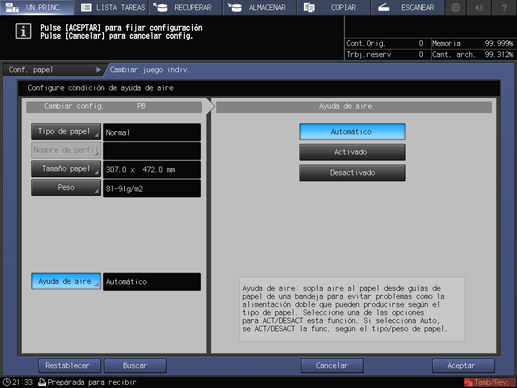Click the Conf. papel breadcrumb

[54, 70]
